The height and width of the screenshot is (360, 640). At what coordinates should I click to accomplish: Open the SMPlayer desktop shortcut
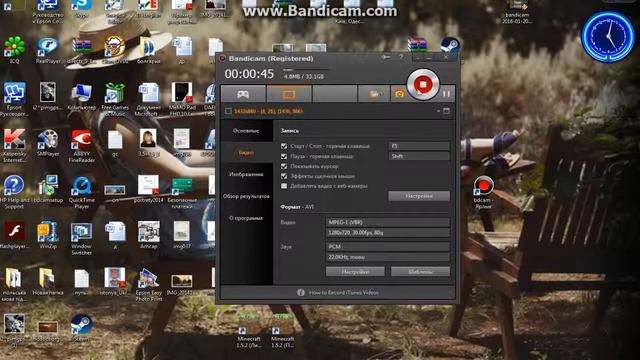[x=48, y=143]
